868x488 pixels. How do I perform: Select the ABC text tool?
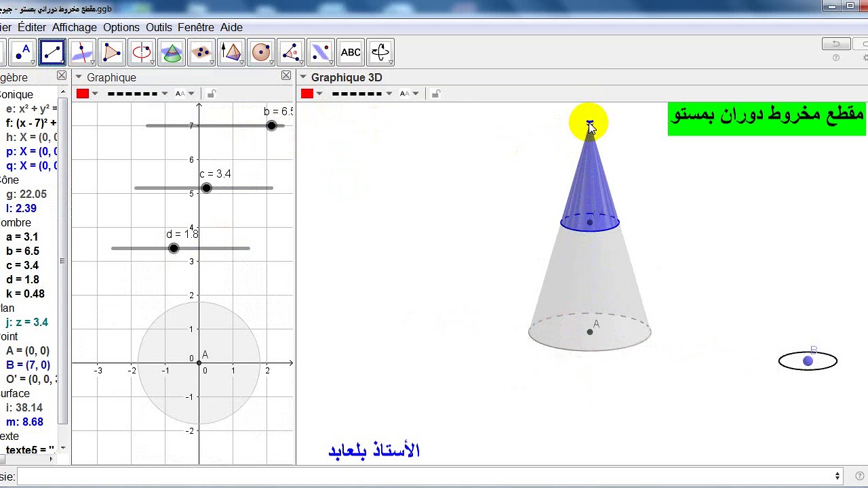pyautogui.click(x=351, y=52)
